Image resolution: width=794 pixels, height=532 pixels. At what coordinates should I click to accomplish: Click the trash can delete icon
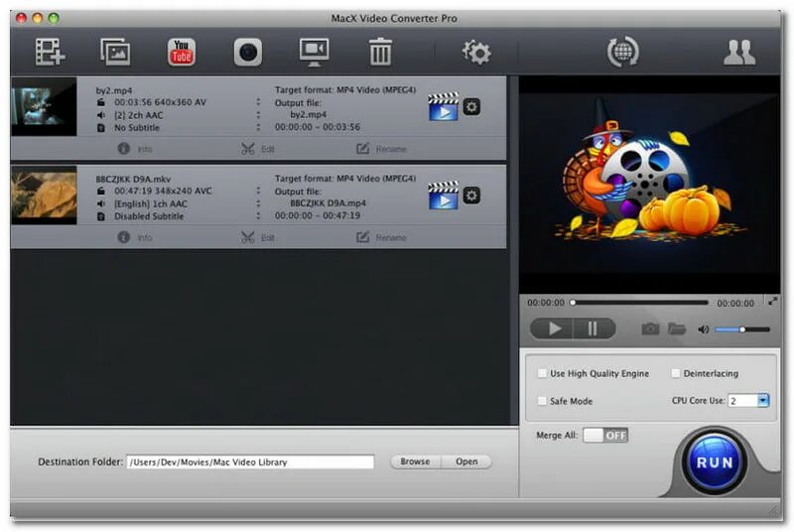pyautogui.click(x=380, y=52)
